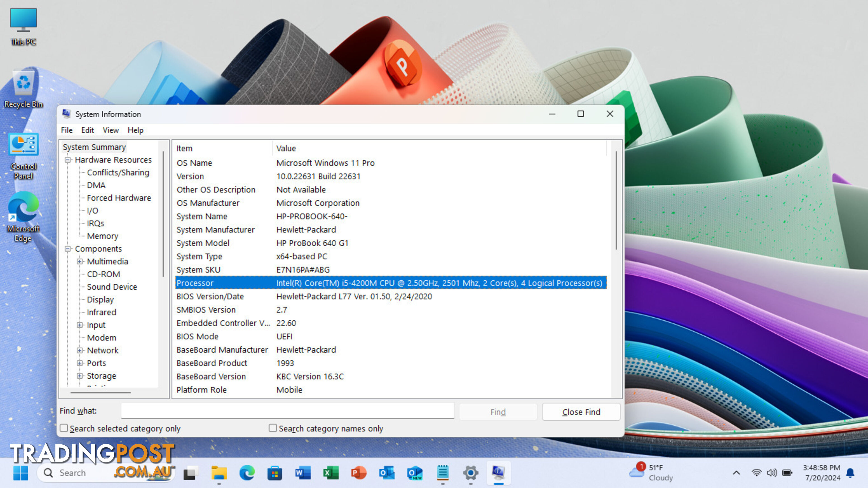Expand the Hardware Resources tree node
868x488 pixels.
click(67, 159)
